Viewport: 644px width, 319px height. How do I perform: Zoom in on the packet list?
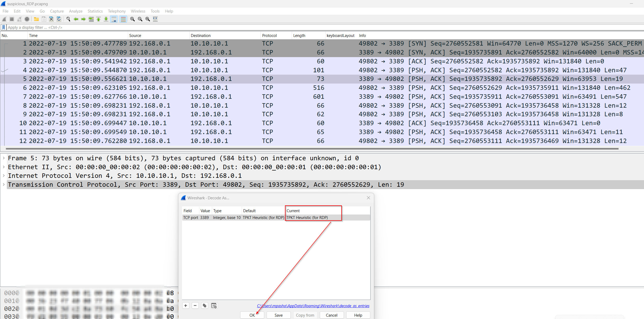(132, 19)
